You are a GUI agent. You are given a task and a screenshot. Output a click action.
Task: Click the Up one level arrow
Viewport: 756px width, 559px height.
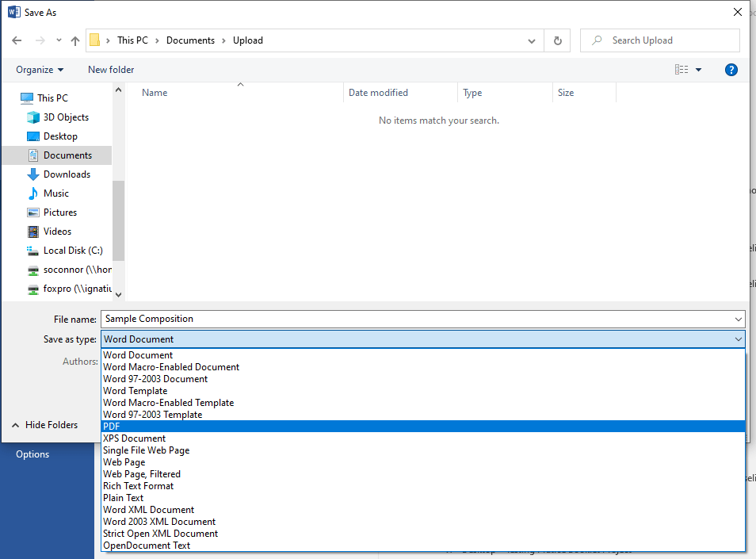point(74,40)
